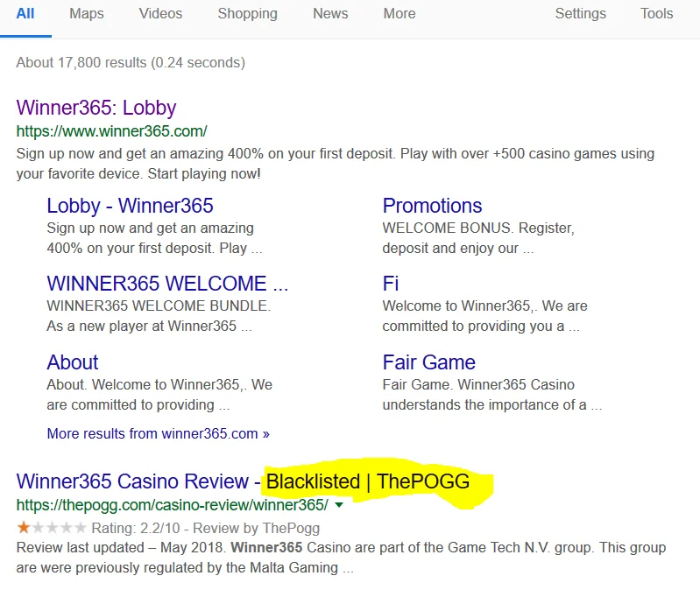Expand the dropdown arrow beside thepogg URL
This screenshot has width=700, height=597.
point(339,505)
